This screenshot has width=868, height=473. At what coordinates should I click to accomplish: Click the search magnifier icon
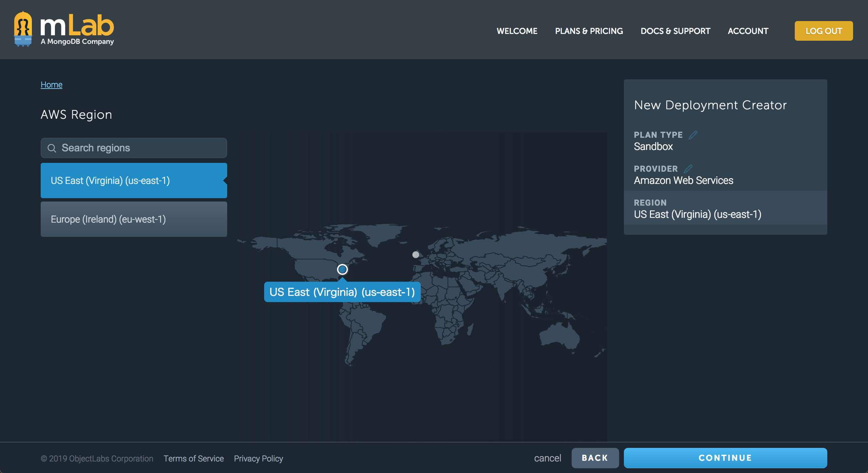tap(52, 148)
